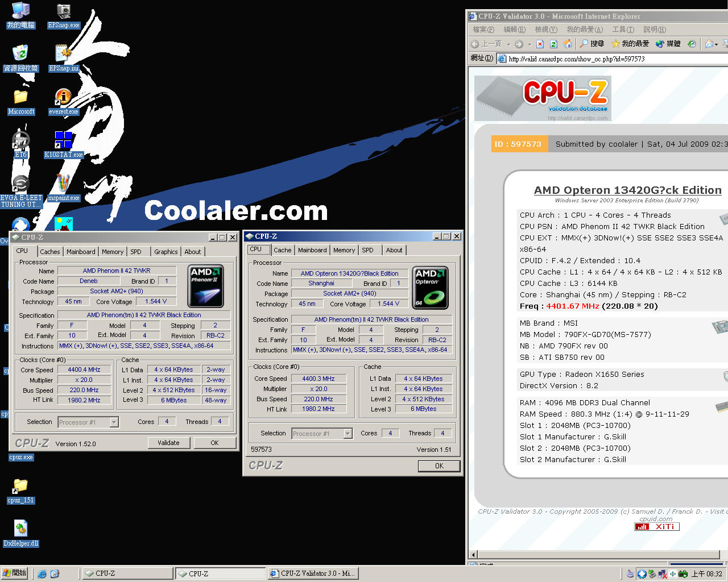
Task: Open Memory tab in left CPU-Z window
Action: click(x=113, y=252)
